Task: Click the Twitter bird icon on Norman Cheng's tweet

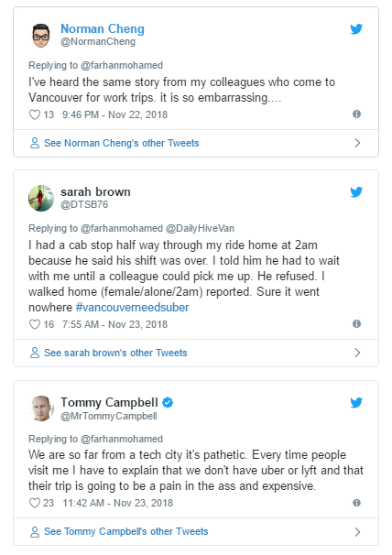Action: (356, 28)
